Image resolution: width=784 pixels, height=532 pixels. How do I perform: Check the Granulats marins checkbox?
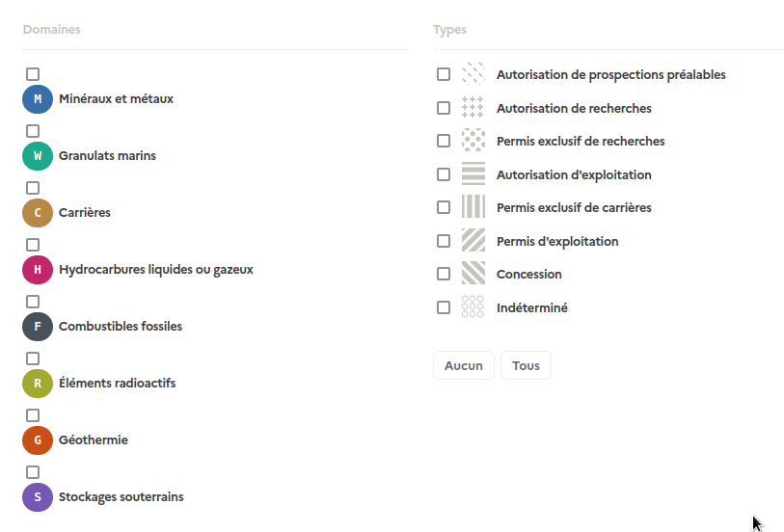click(33, 131)
